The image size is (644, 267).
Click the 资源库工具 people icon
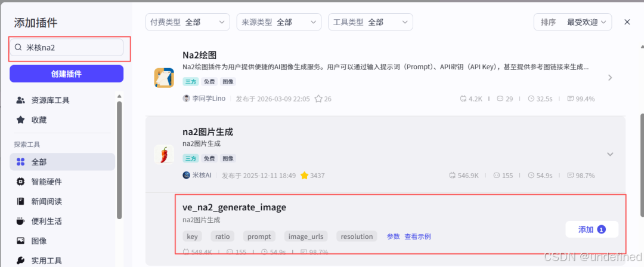click(20, 100)
